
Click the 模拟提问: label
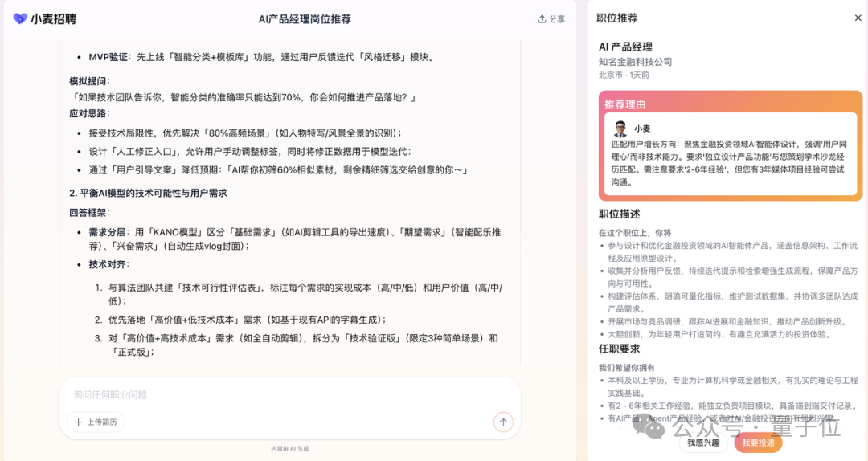90,81
